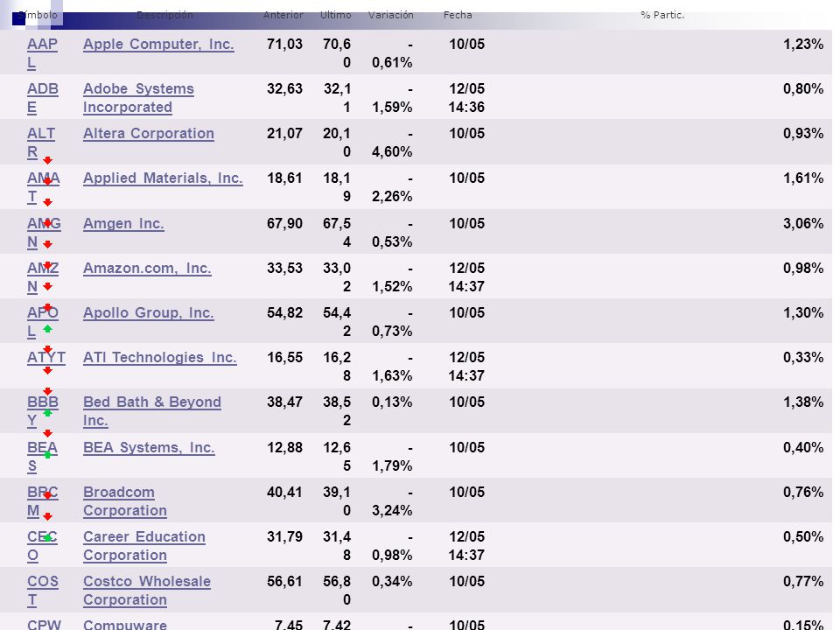The width and height of the screenshot is (840, 630).
Task: Click the COST ticker symbol link
Action: [x=42, y=591]
